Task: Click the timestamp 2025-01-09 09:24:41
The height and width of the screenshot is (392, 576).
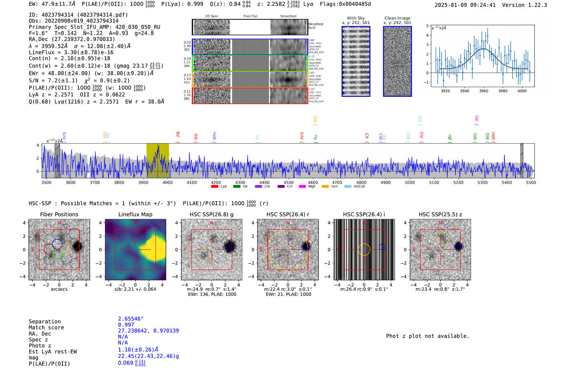Action: click(465, 5)
